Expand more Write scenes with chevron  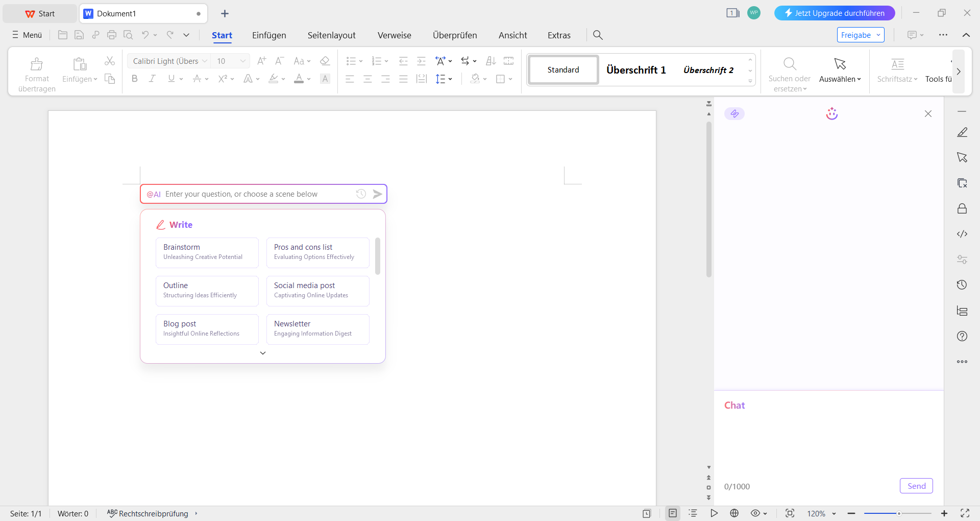click(263, 353)
